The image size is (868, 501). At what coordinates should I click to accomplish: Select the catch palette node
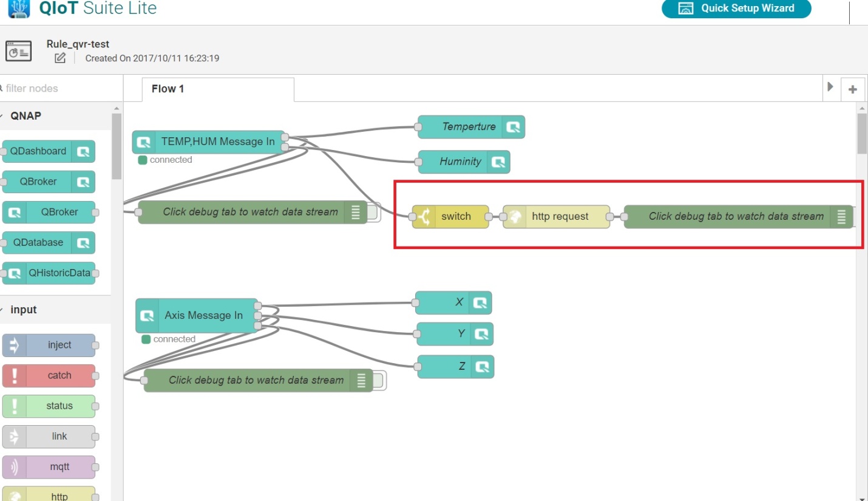(49, 375)
